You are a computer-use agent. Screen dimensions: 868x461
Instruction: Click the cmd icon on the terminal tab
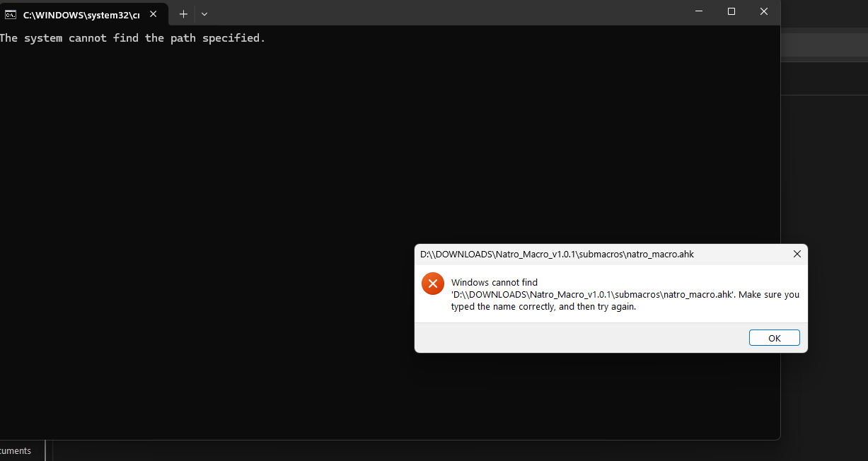point(11,14)
